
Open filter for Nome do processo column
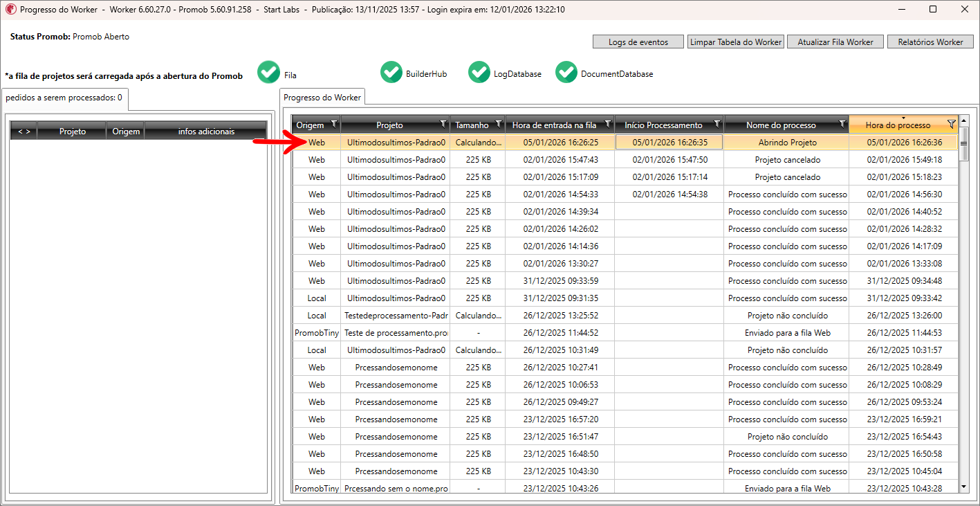pyautogui.click(x=842, y=124)
